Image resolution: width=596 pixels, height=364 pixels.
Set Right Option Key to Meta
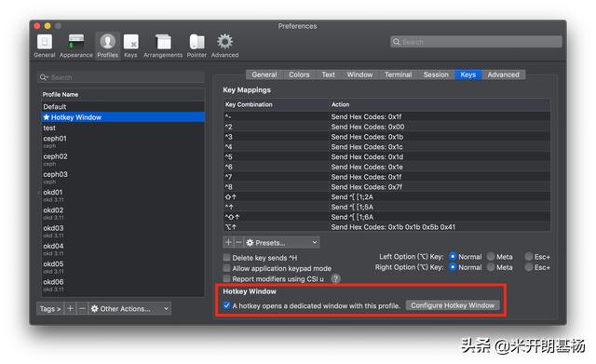pos(491,267)
